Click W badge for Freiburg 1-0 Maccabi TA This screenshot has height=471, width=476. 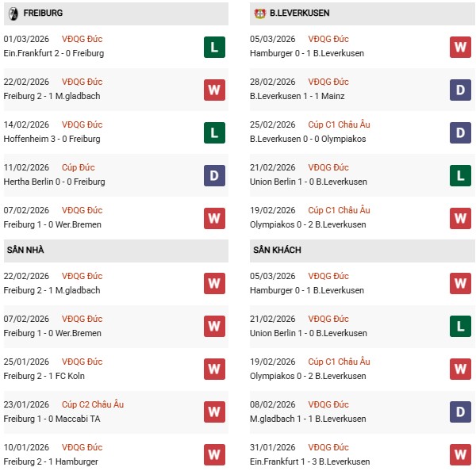(214, 412)
